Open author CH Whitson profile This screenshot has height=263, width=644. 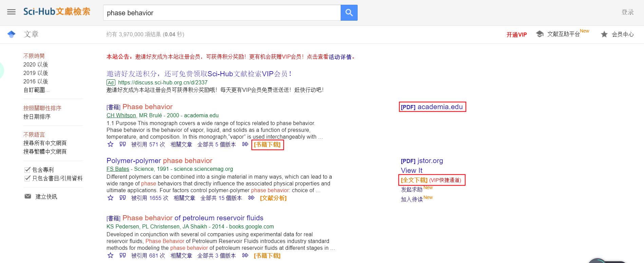[121, 115]
